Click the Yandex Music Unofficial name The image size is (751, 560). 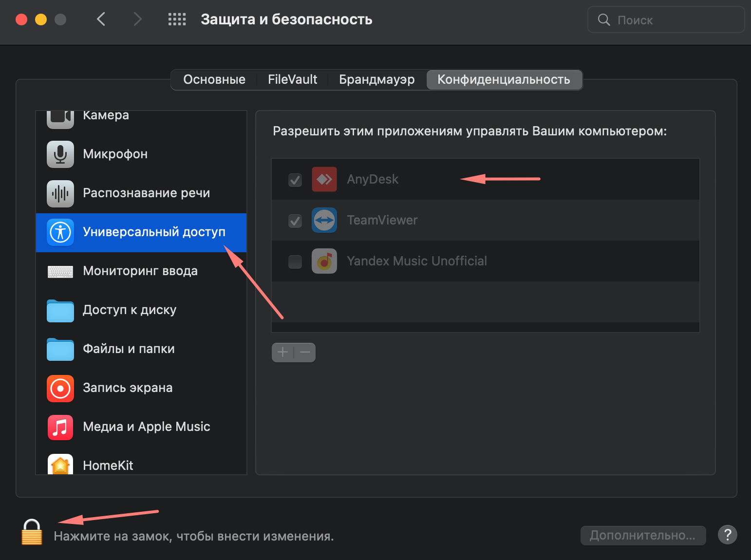click(417, 261)
